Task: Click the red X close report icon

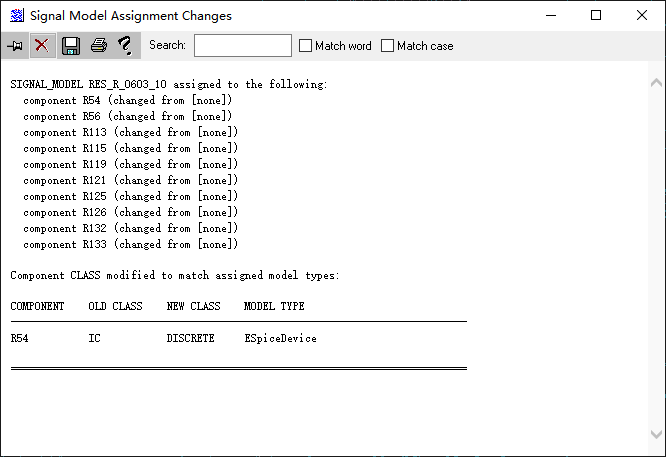Action: (42, 45)
